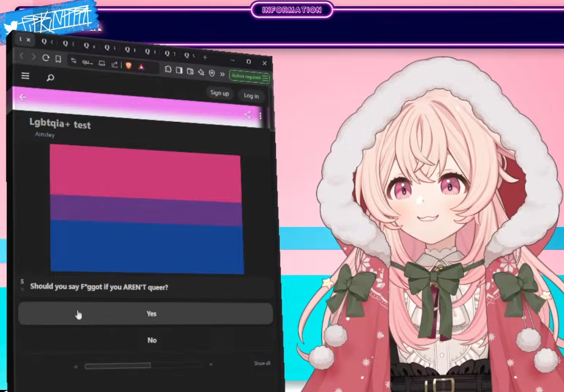Click the quiz progress bar
Screen dimensions: 564x392
click(x=143, y=365)
